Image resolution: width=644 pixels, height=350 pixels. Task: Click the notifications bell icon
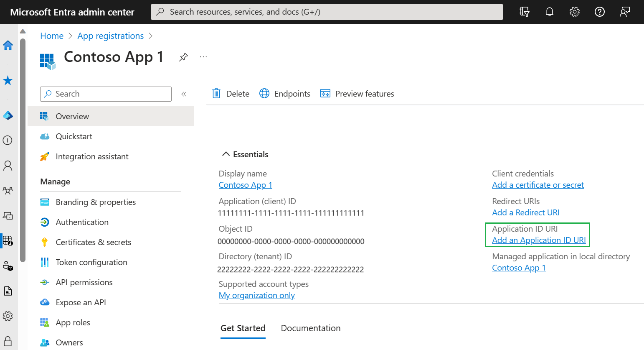pyautogui.click(x=550, y=12)
